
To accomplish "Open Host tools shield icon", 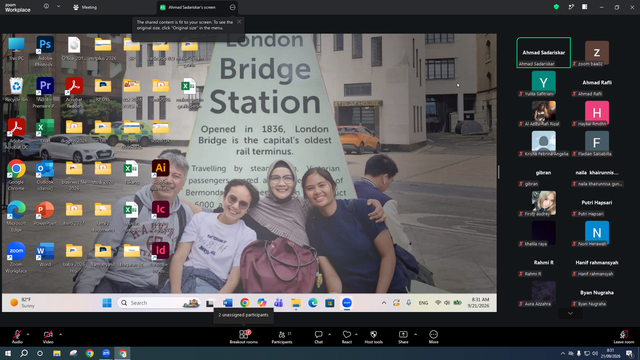I will pos(373,336).
